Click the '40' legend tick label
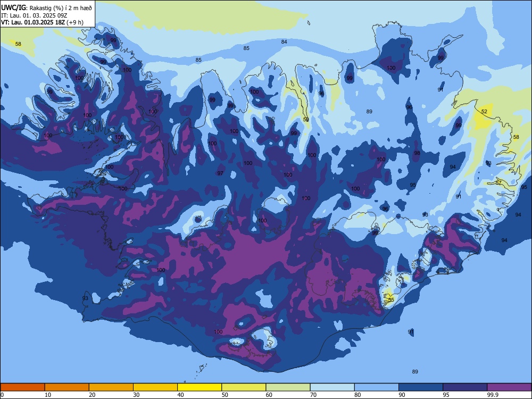Screen dimensions: 532x399 point(180,395)
